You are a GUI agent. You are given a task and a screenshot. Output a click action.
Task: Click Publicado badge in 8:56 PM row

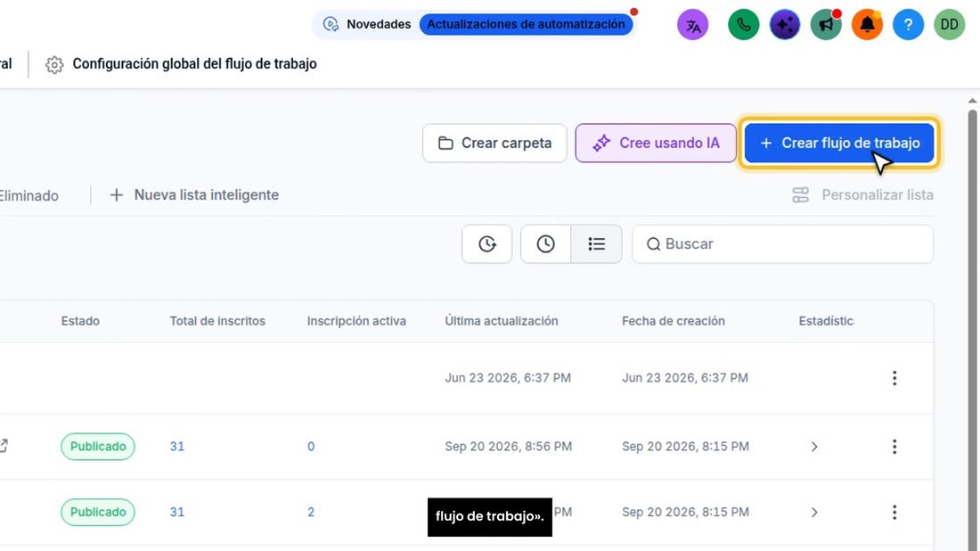tap(97, 447)
